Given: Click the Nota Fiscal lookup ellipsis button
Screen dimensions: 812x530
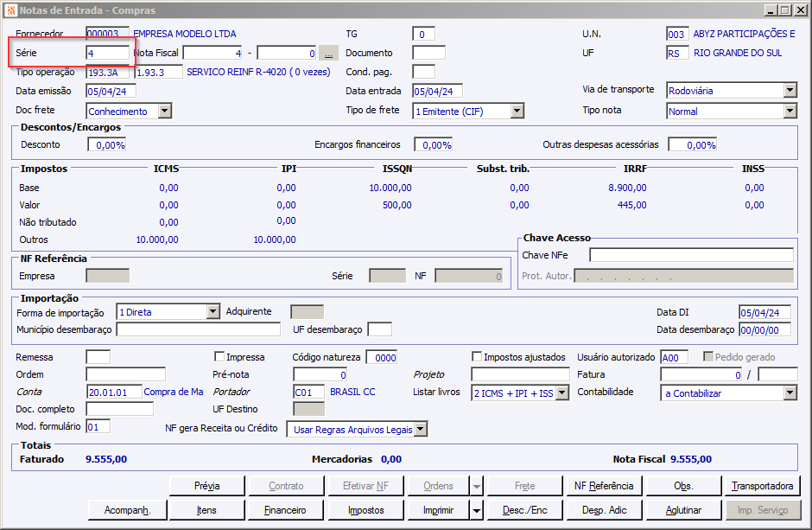Looking at the screenshot, I should 328,53.
